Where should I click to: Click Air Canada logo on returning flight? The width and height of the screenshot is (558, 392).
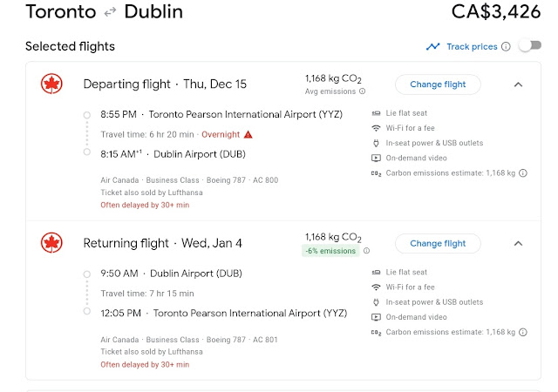pos(51,244)
